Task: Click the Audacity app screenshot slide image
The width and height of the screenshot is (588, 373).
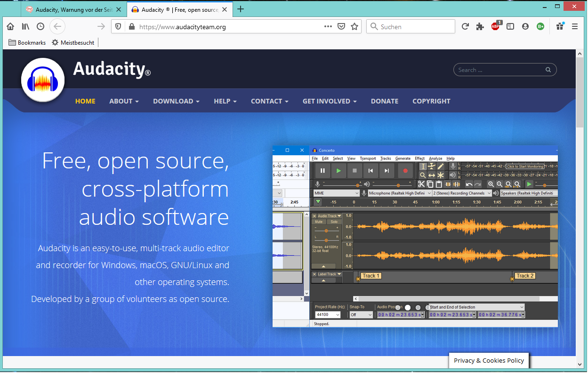Action: coord(415,237)
